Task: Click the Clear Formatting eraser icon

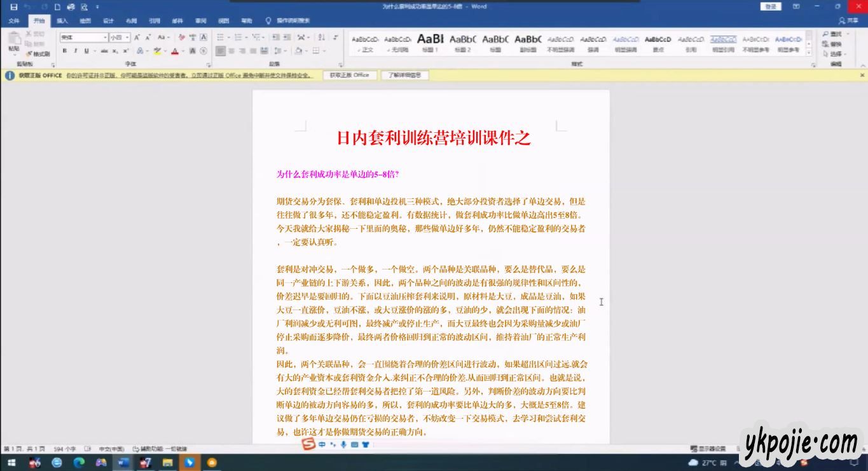Action: point(182,38)
